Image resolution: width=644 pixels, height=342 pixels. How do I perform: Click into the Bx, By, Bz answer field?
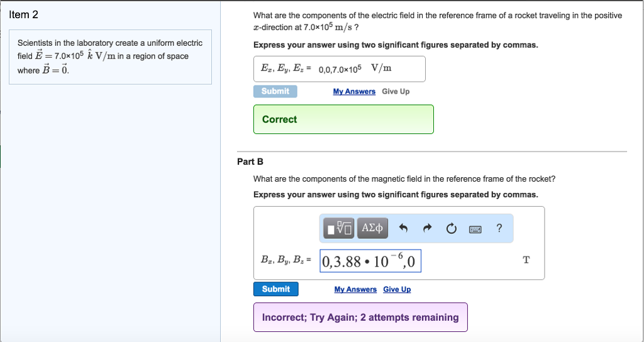pos(370,261)
